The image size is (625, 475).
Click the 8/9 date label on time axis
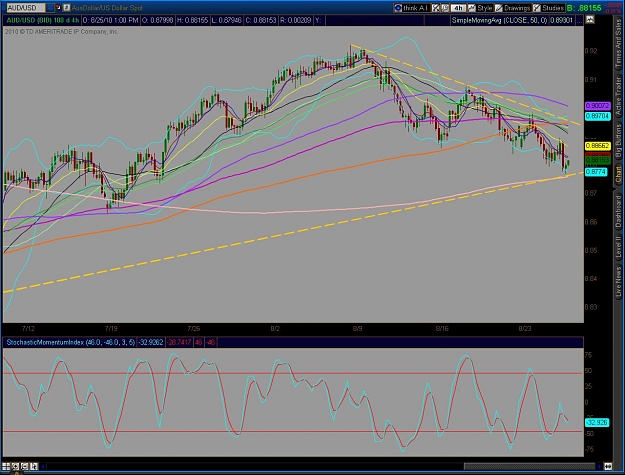(358, 329)
